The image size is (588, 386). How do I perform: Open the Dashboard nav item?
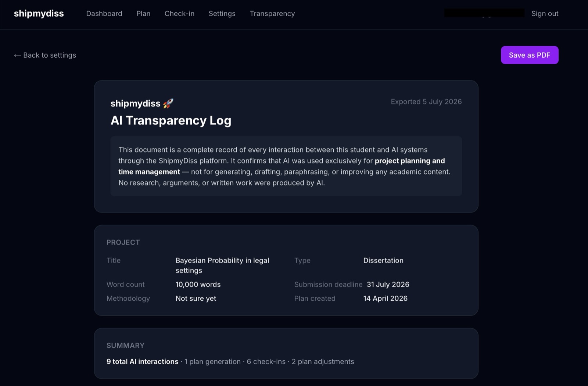click(x=104, y=14)
